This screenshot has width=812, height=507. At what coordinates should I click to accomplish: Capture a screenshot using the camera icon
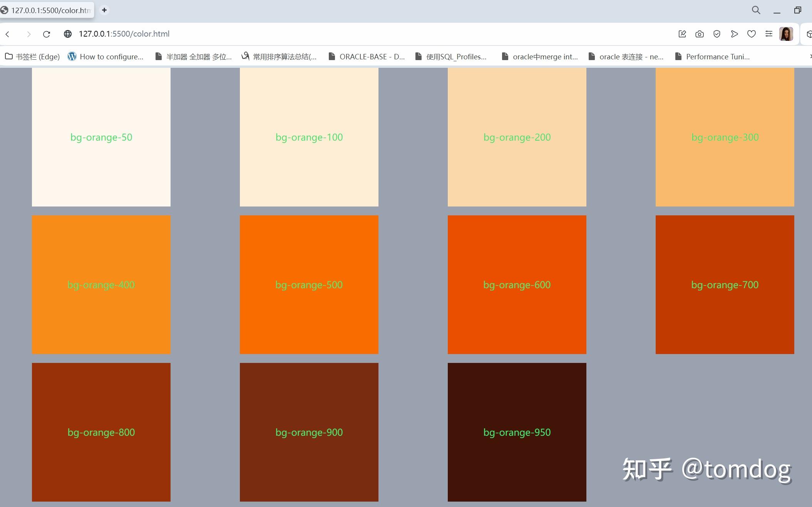coord(700,34)
